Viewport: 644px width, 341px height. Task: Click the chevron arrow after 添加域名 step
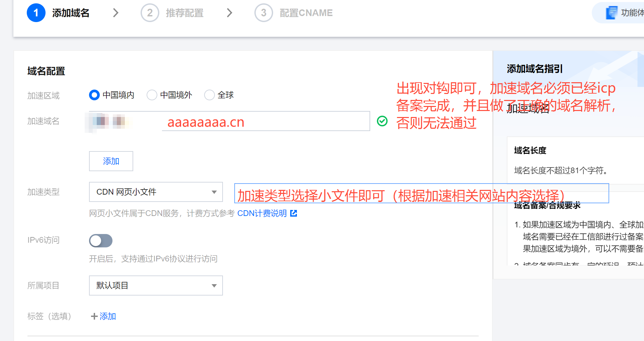[x=116, y=13]
